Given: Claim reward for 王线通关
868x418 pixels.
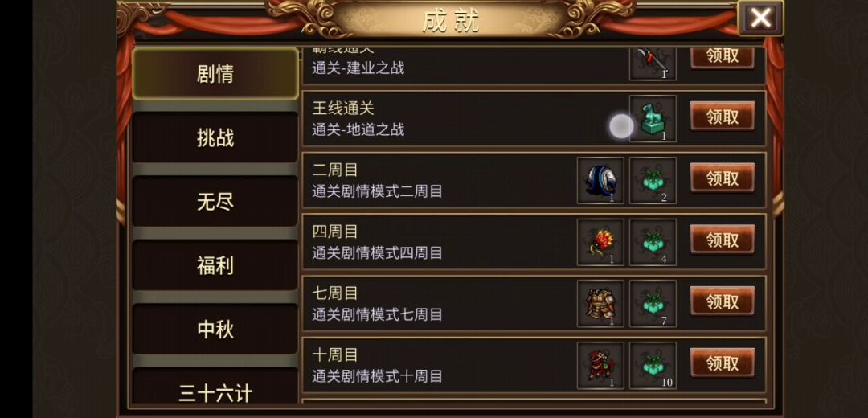Looking at the screenshot, I should click(x=723, y=117).
